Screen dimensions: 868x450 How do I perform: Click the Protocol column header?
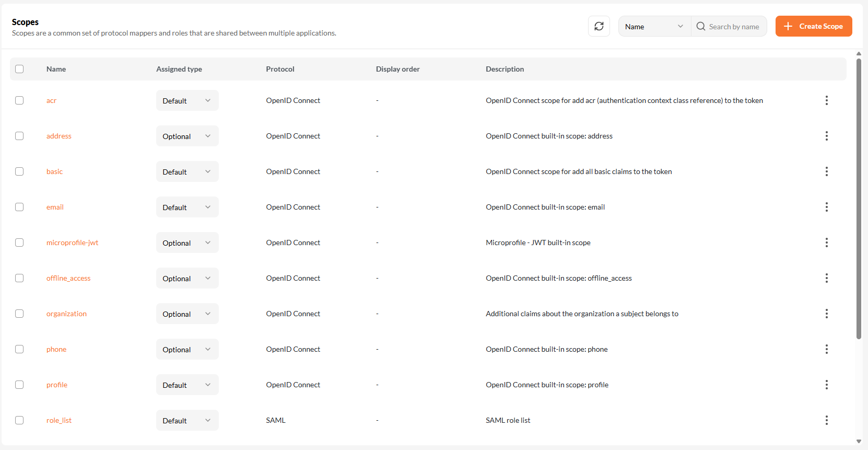click(280, 69)
